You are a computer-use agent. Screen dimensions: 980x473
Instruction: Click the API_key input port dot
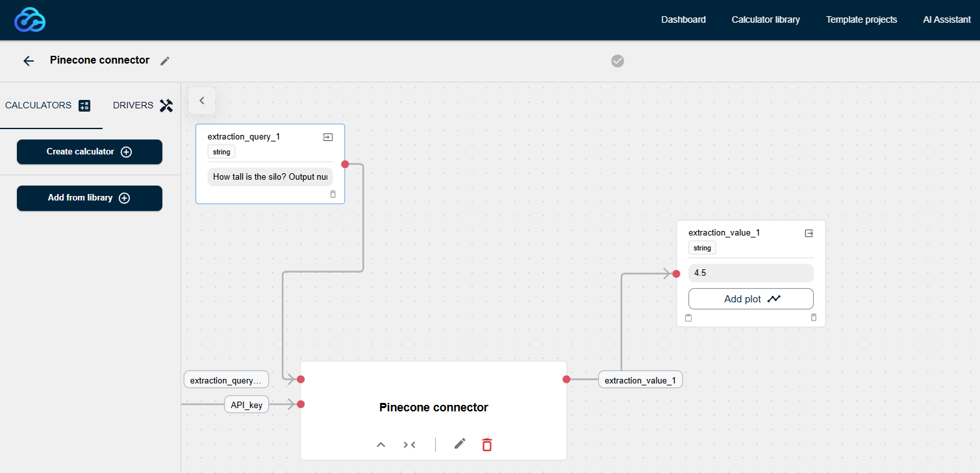pos(301,404)
